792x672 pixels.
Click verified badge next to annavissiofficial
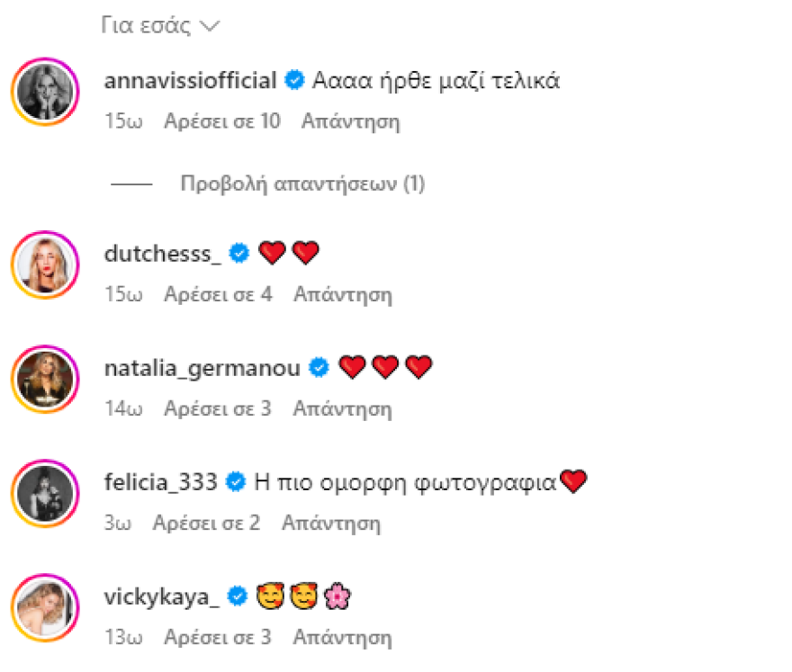coord(294,80)
